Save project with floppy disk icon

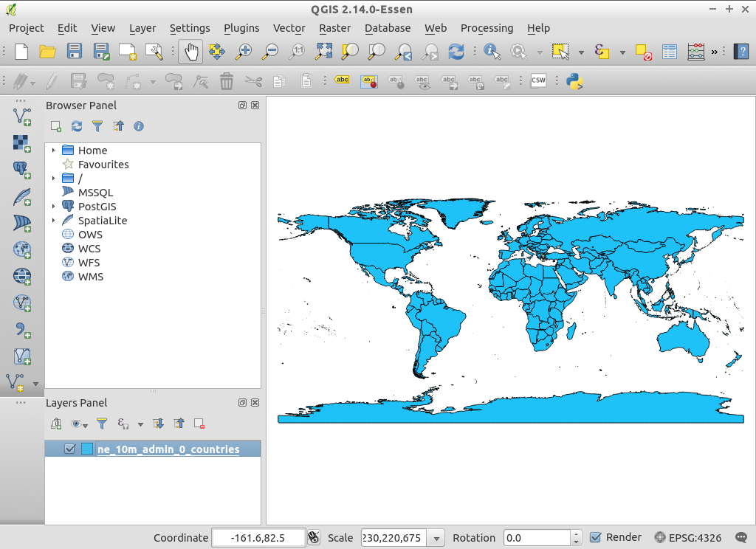pos(75,51)
